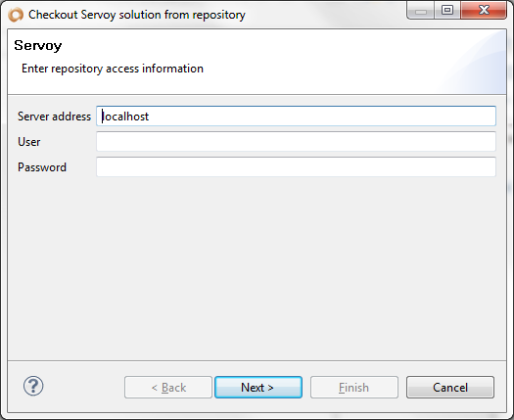Select the Servoy heading in the banner
Image resolution: width=514 pixels, height=420 pixels.
tap(38, 46)
